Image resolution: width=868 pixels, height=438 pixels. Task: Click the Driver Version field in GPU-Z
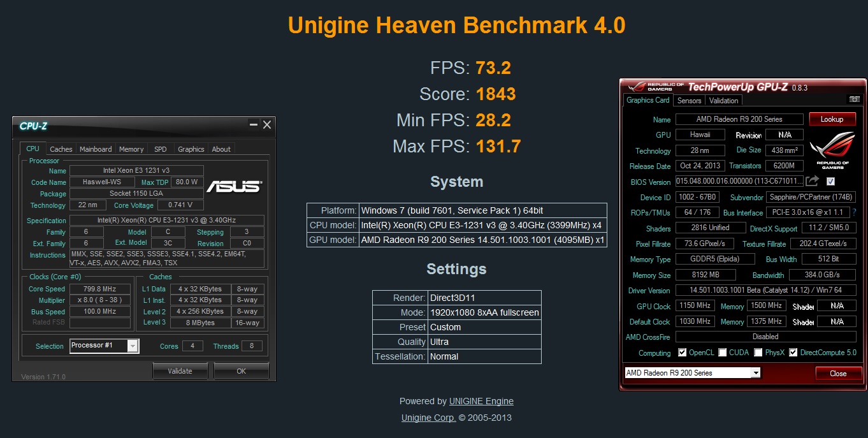click(x=766, y=290)
